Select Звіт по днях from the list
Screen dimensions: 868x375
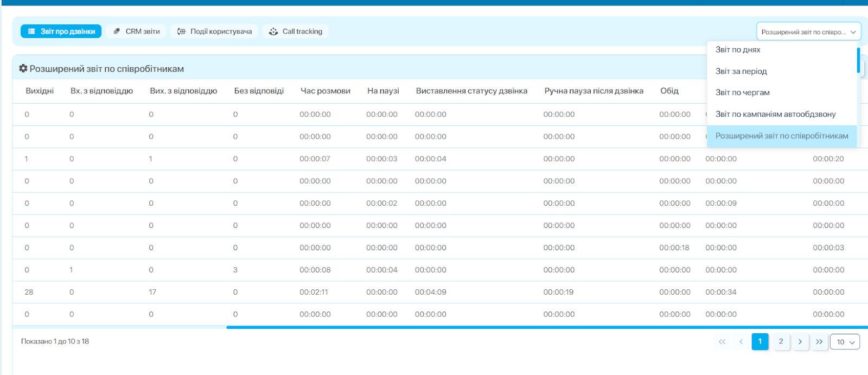(x=738, y=49)
